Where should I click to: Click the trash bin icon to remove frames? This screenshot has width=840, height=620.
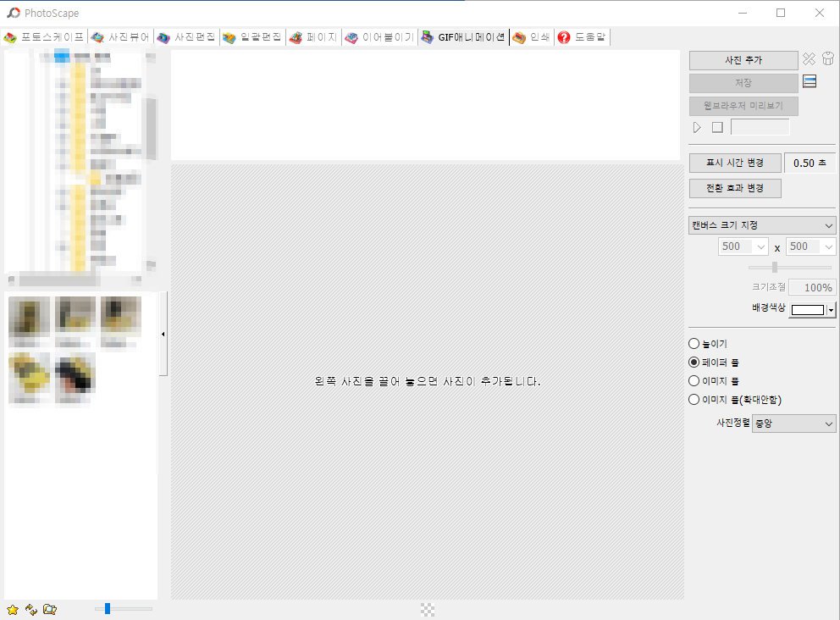(x=828, y=59)
